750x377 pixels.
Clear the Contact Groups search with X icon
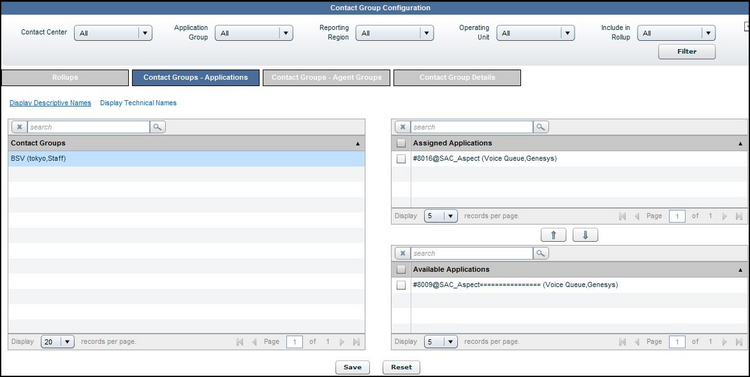(19, 127)
